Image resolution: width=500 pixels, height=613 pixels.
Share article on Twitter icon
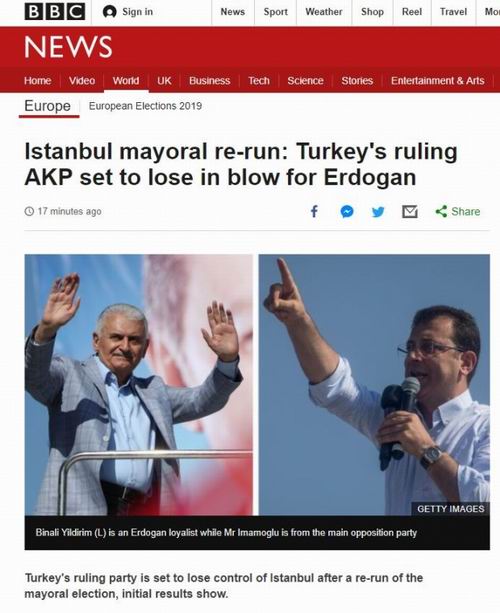pyautogui.click(x=378, y=212)
